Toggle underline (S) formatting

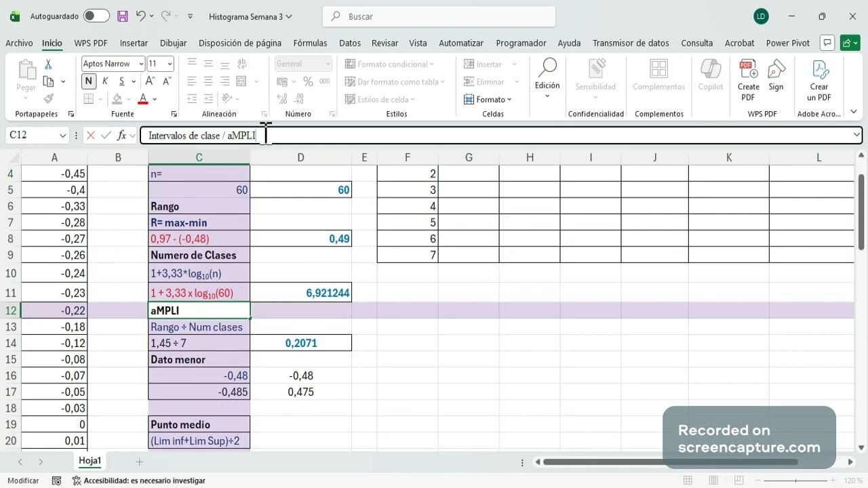pos(122,81)
